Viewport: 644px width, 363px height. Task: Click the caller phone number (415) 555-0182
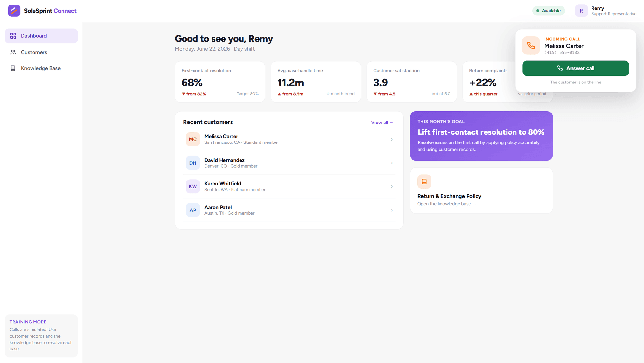click(562, 53)
